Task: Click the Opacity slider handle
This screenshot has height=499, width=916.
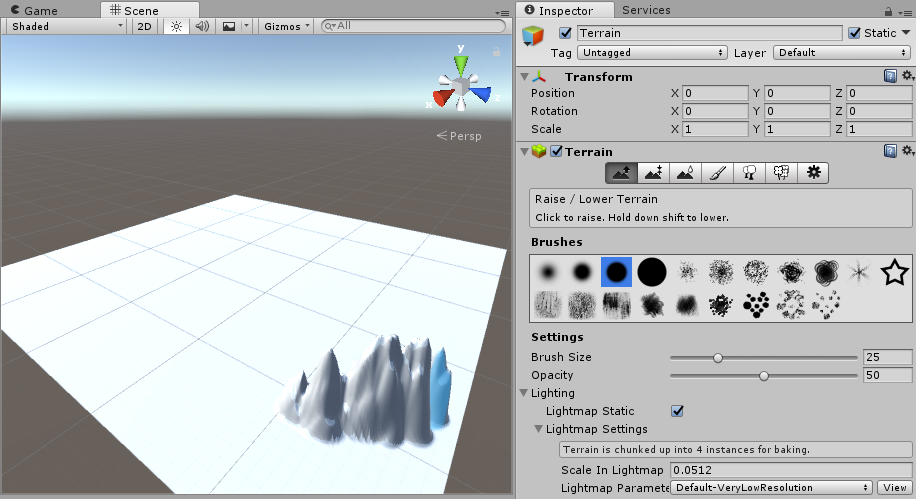Action: (x=764, y=375)
